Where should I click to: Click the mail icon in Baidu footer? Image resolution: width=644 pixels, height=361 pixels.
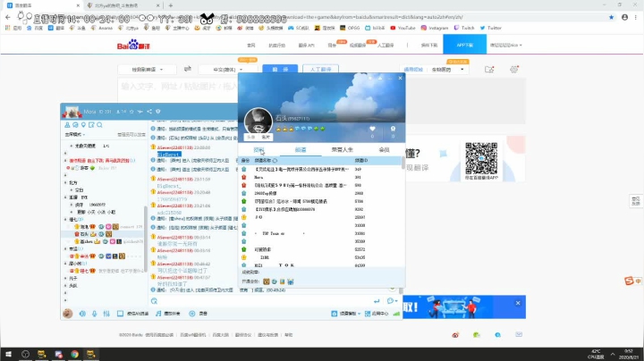pyautogui.click(x=519, y=334)
